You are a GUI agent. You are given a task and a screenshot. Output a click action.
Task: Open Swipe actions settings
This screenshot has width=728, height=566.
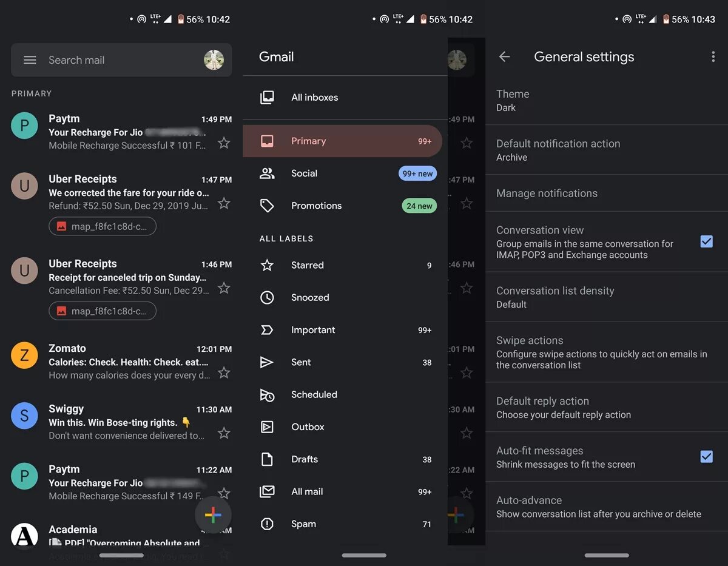(607, 352)
